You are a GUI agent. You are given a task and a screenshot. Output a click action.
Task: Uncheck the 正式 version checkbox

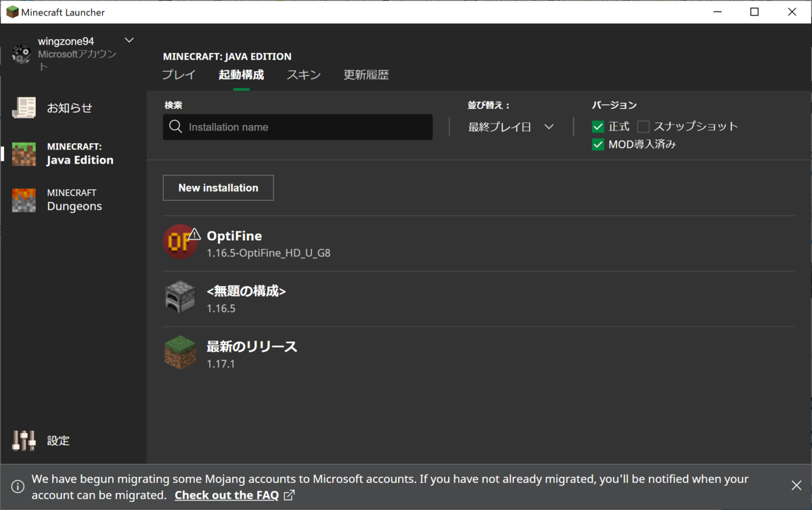click(x=598, y=126)
